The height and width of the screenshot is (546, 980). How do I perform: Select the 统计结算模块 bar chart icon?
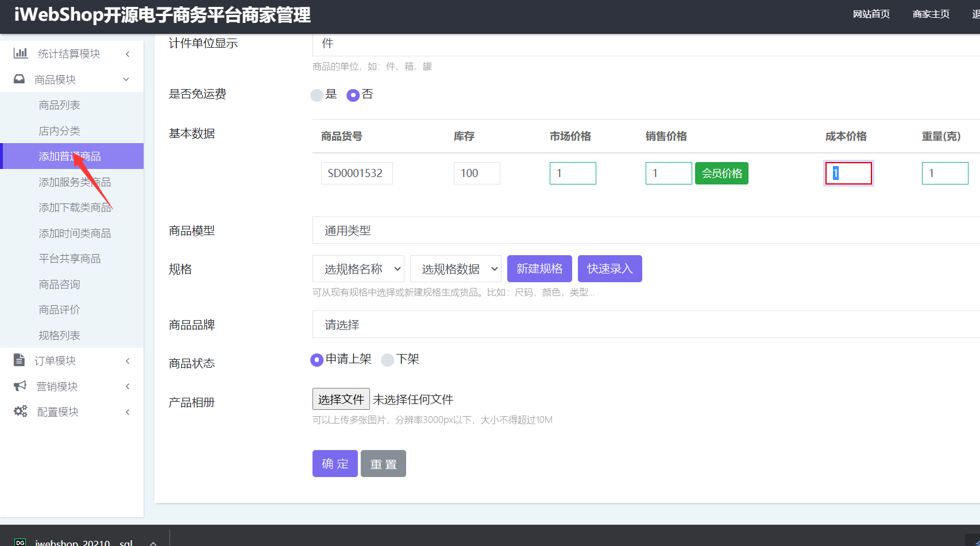coord(21,53)
